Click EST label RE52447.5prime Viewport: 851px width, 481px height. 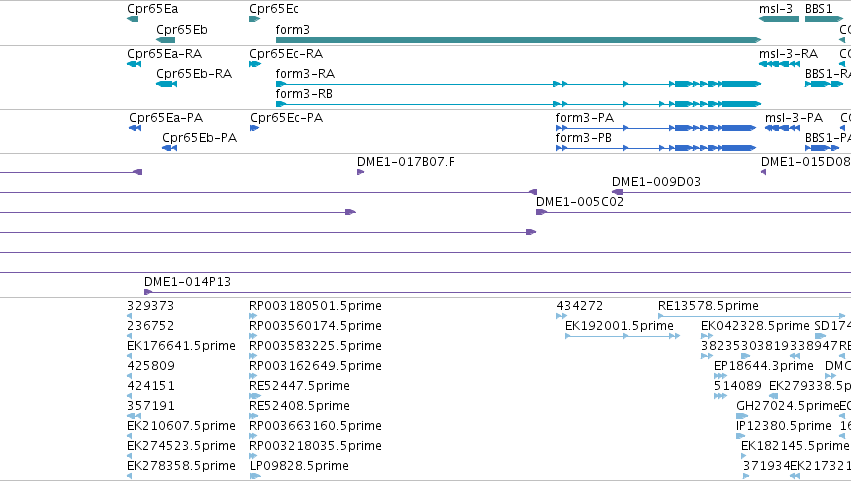tap(300, 386)
